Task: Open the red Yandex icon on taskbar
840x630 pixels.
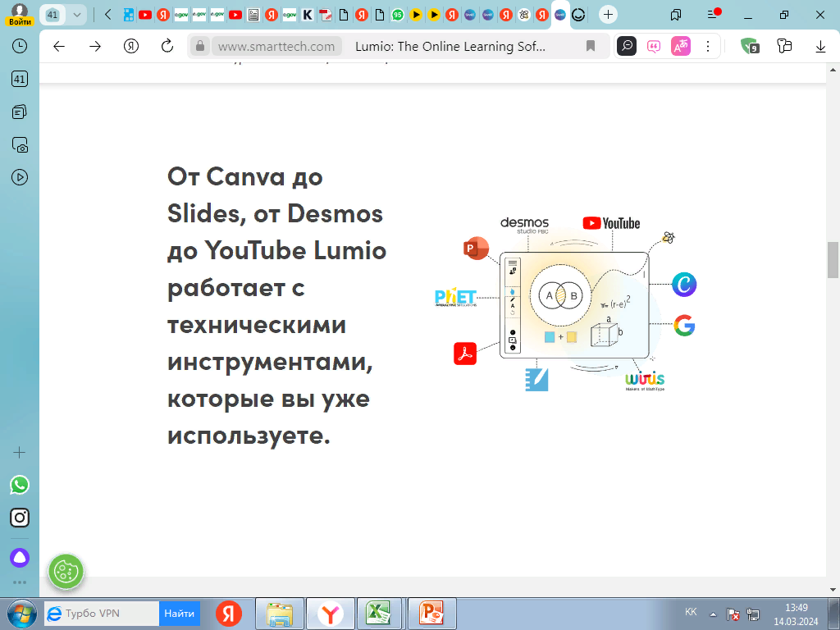Action: [229, 614]
